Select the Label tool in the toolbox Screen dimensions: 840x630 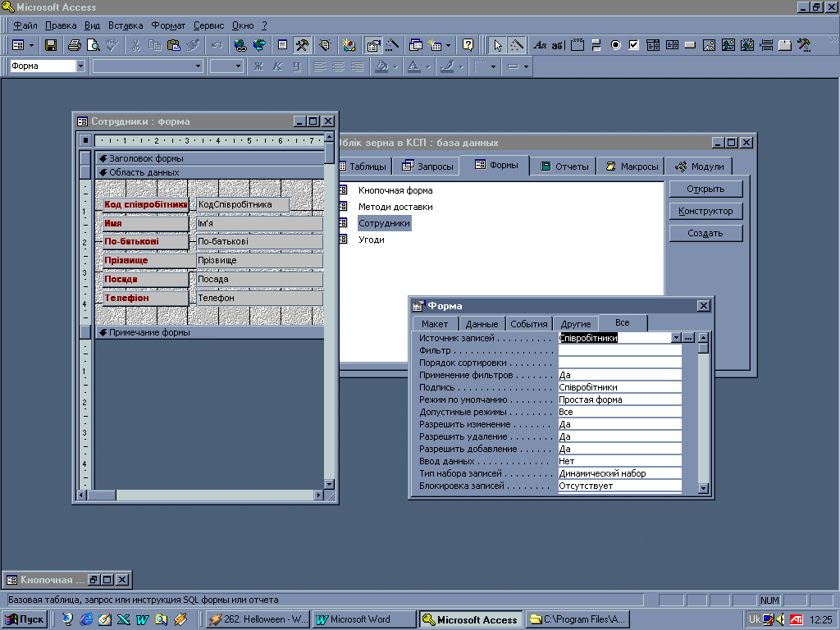540,45
